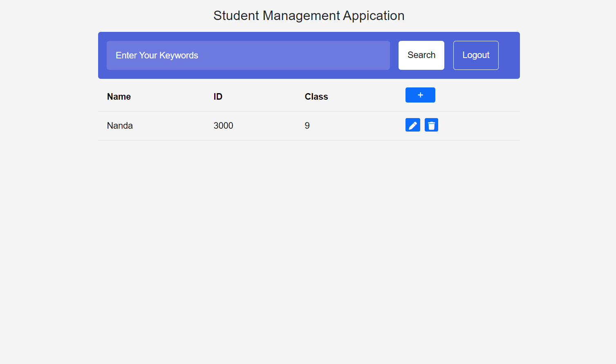Add a new student with plus button

pos(420,95)
